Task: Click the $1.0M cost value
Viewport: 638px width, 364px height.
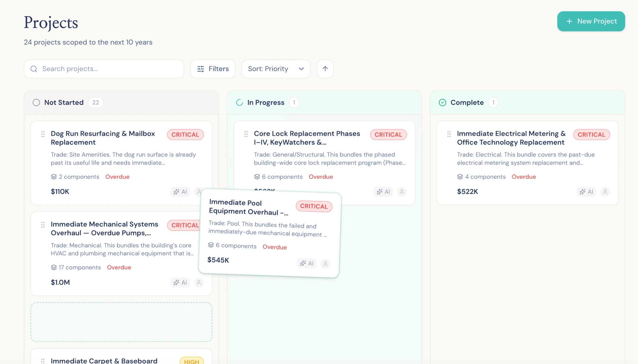Action: 60,282
